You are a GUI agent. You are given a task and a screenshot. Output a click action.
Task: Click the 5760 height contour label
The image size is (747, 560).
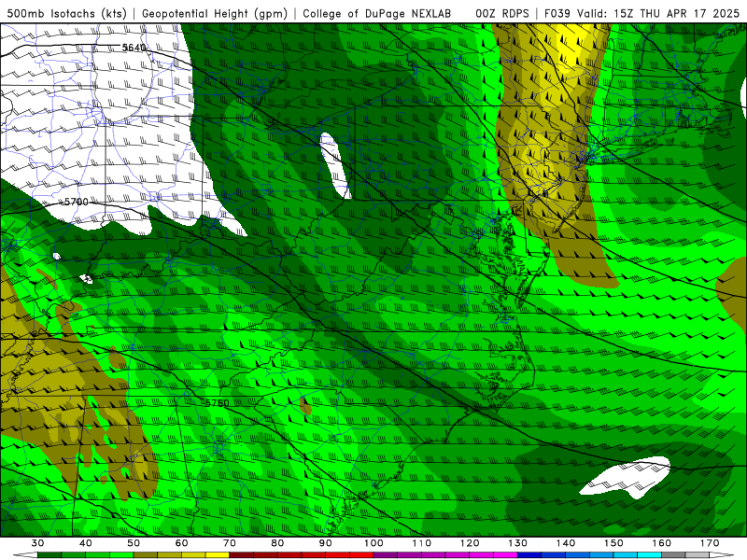pyautogui.click(x=218, y=403)
